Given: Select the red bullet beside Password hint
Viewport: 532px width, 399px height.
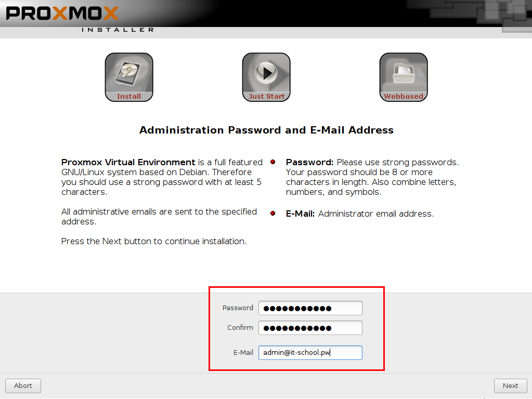Looking at the screenshot, I should pyautogui.click(x=273, y=162).
